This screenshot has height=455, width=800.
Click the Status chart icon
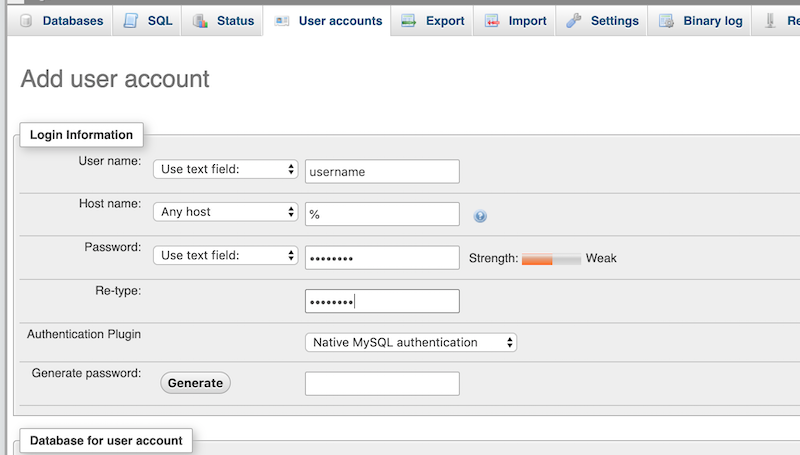[x=200, y=21]
